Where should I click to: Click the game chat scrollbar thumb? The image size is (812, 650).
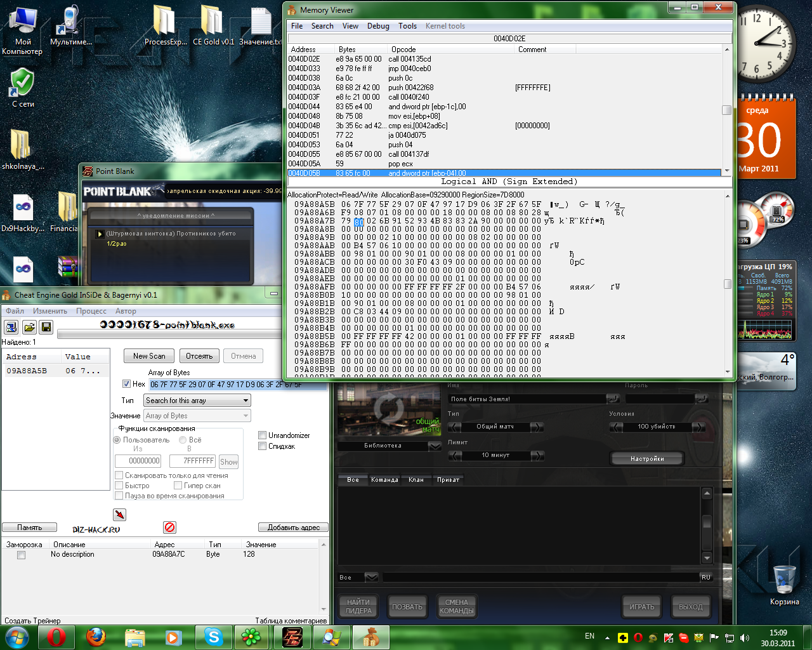click(x=707, y=523)
